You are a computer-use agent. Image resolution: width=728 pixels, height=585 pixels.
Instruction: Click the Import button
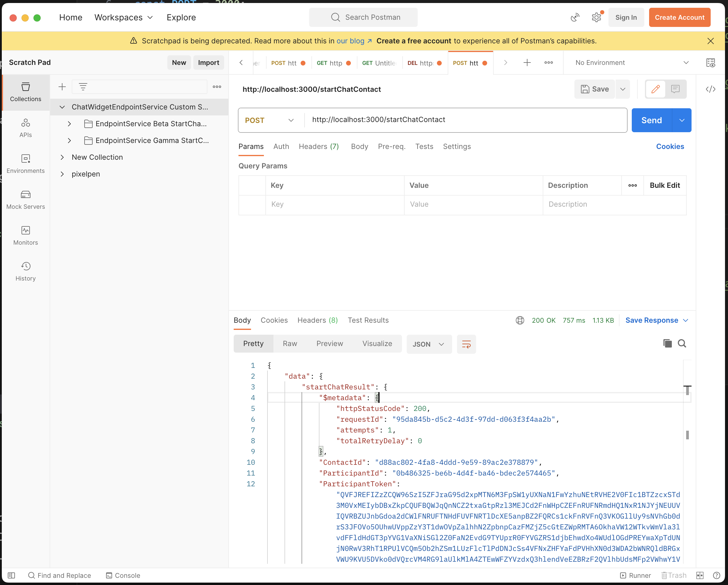click(x=208, y=63)
